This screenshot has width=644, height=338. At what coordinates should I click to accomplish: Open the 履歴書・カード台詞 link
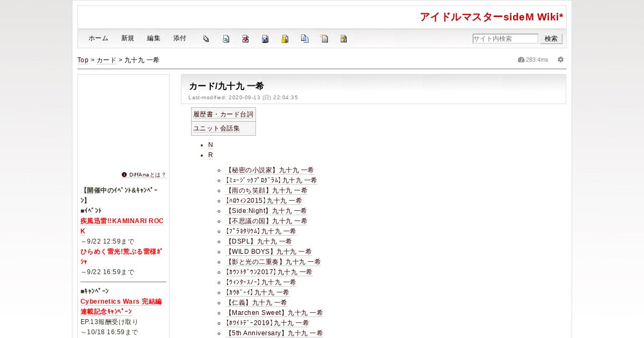(223, 114)
